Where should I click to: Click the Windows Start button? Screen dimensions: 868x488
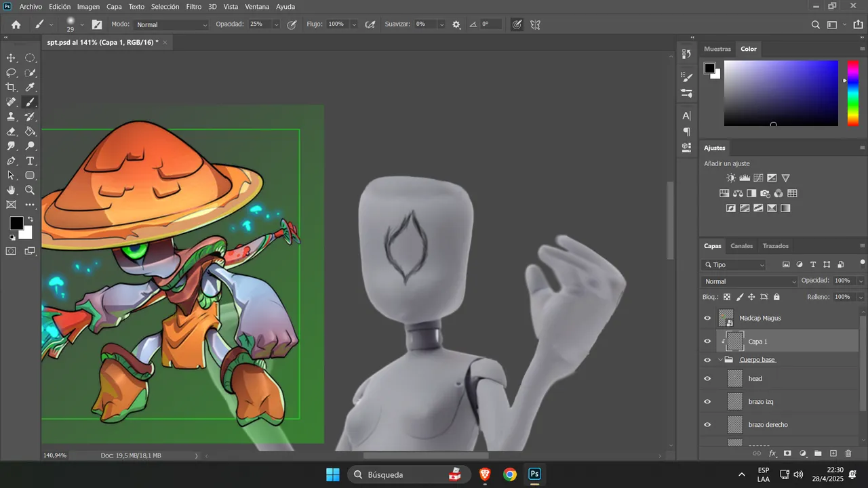[333, 474]
